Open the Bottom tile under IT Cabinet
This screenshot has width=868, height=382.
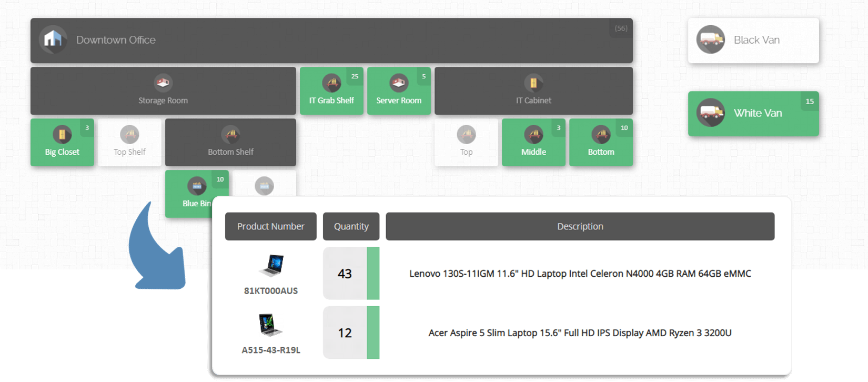point(601,142)
